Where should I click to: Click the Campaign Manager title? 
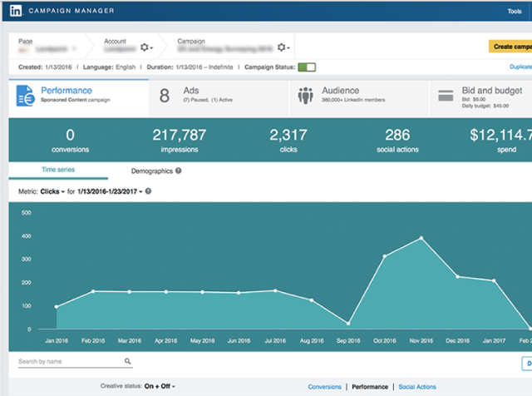tap(71, 11)
